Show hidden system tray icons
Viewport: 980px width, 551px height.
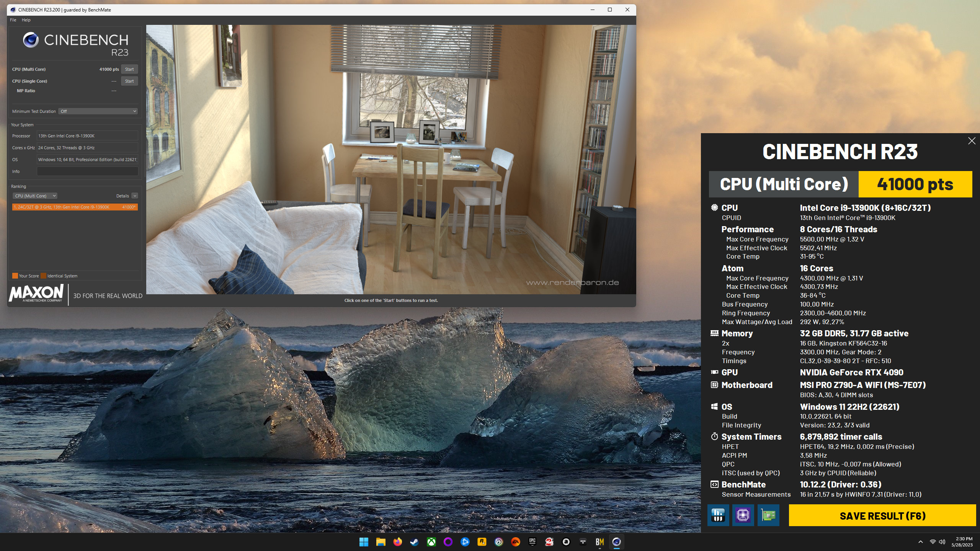point(921,542)
